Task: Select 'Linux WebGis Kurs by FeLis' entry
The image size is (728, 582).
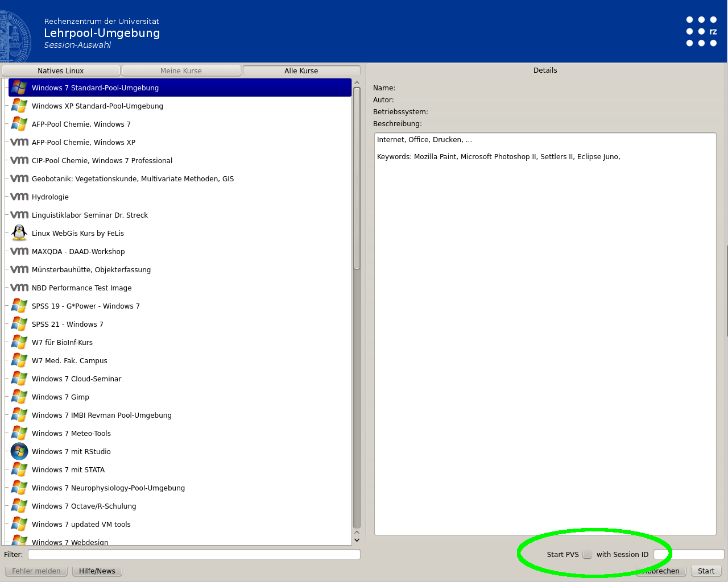Action: [x=181, y=233]
